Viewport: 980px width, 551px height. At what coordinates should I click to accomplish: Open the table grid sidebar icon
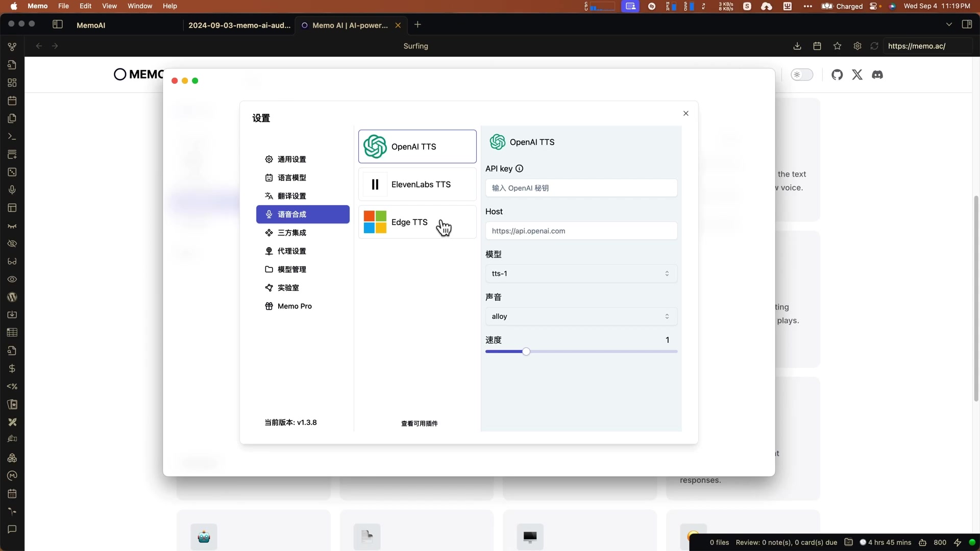(12, 333)
